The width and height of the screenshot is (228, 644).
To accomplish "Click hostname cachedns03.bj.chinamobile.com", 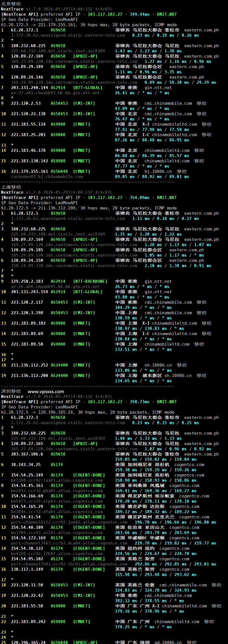I will tap(47, 177).
